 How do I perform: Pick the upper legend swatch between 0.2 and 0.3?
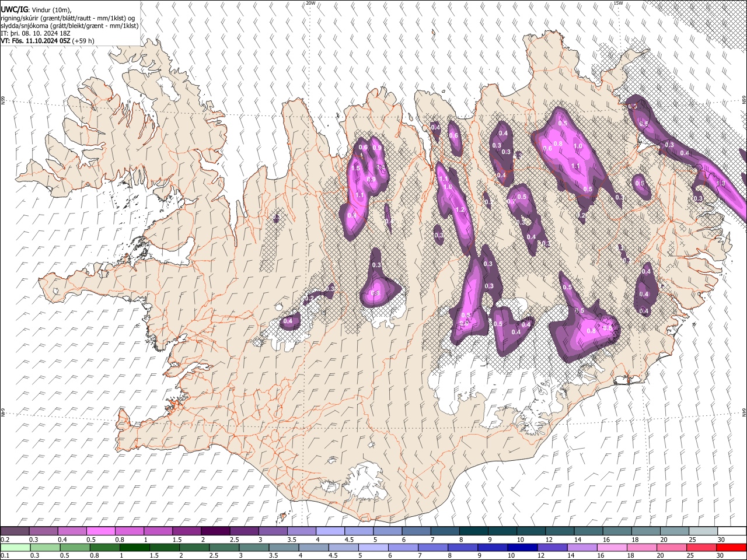[x=15, y=531]
